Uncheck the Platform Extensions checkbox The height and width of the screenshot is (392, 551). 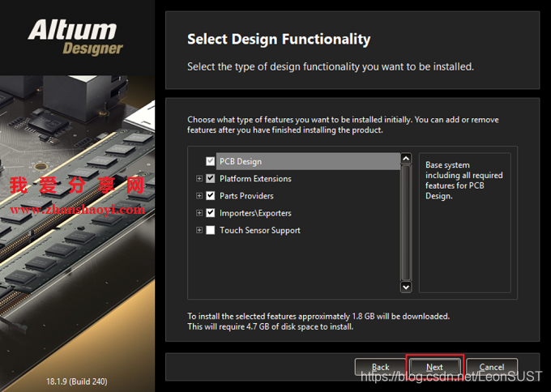pyautogui.click(x=211, y=178)
